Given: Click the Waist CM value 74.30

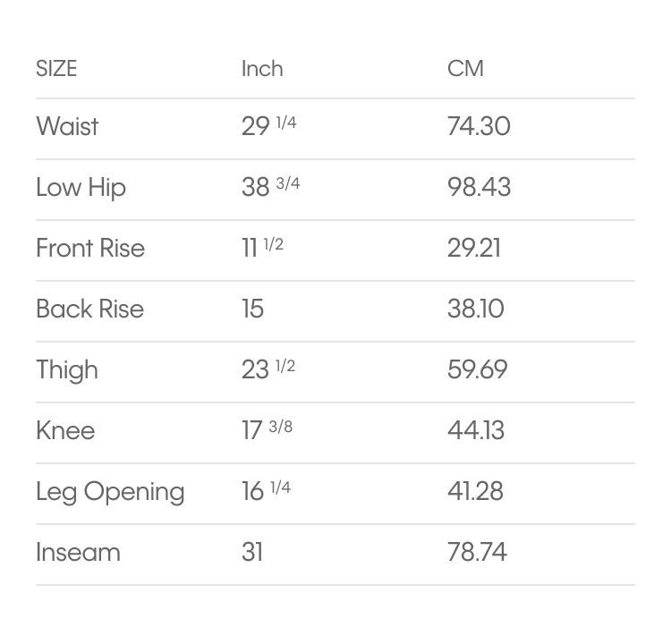Looking at the screenshot, I should click(479, 126).
